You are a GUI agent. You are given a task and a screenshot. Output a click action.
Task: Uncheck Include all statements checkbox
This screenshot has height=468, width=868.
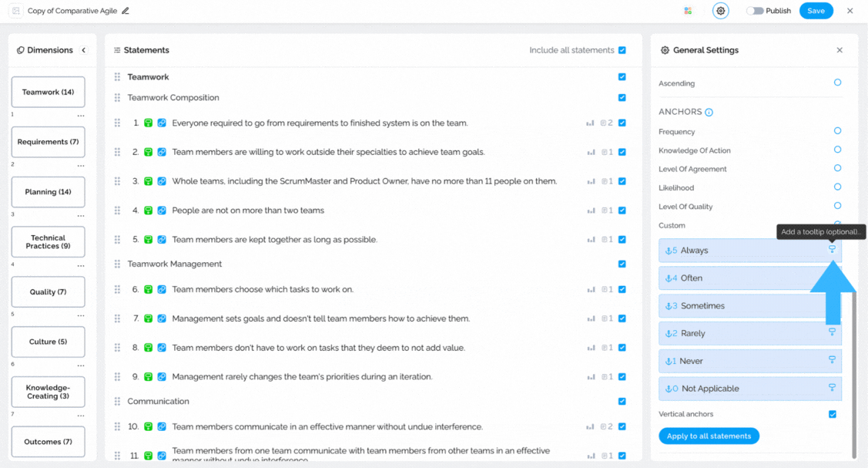click(622, 50)
